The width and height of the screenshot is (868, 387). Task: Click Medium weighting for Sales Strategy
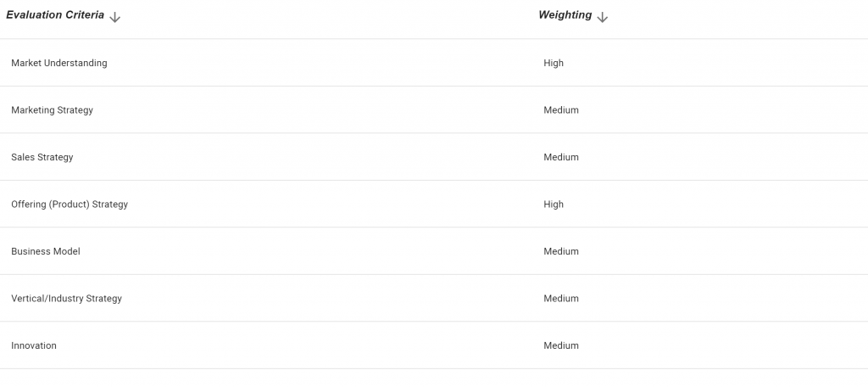pos(561,158)
